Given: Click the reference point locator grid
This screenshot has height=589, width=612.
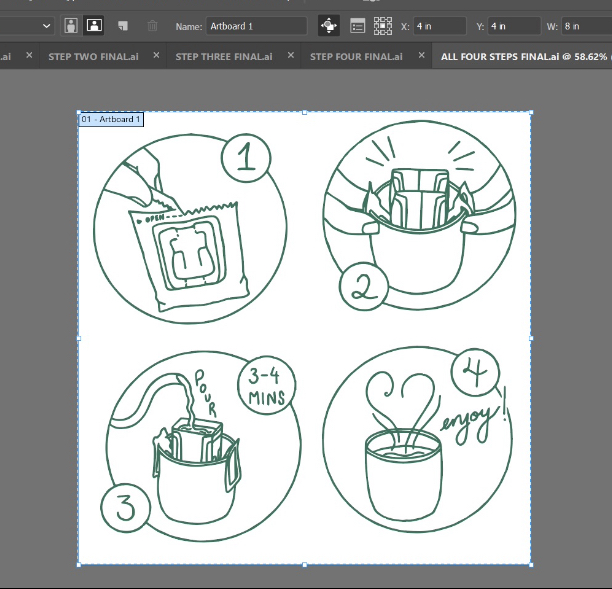Looking at the screenshot, I should pos(382,25).
